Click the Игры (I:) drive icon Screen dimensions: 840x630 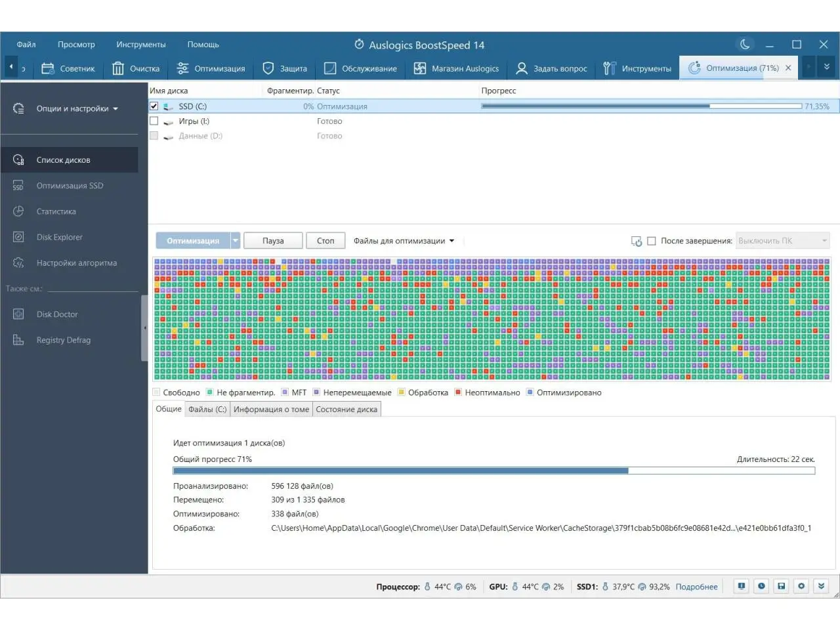[169, 121]
